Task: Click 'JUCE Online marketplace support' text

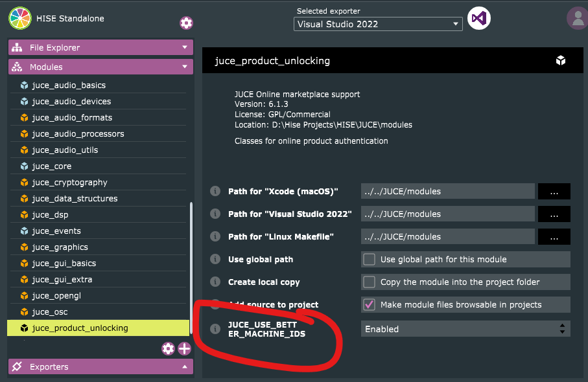Action: 298,94
